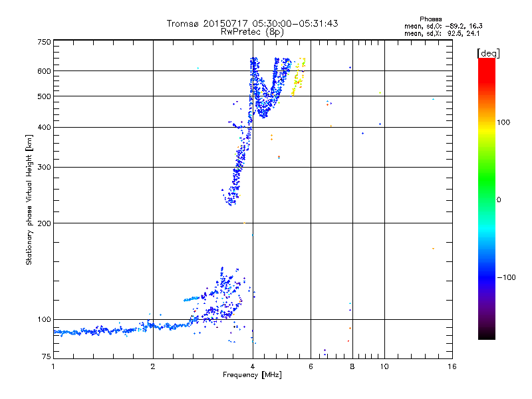Click the light blue short trace near 2.6 MHz
The height and width of the screenshot is (399, 532).
click(x=192, y=299)
